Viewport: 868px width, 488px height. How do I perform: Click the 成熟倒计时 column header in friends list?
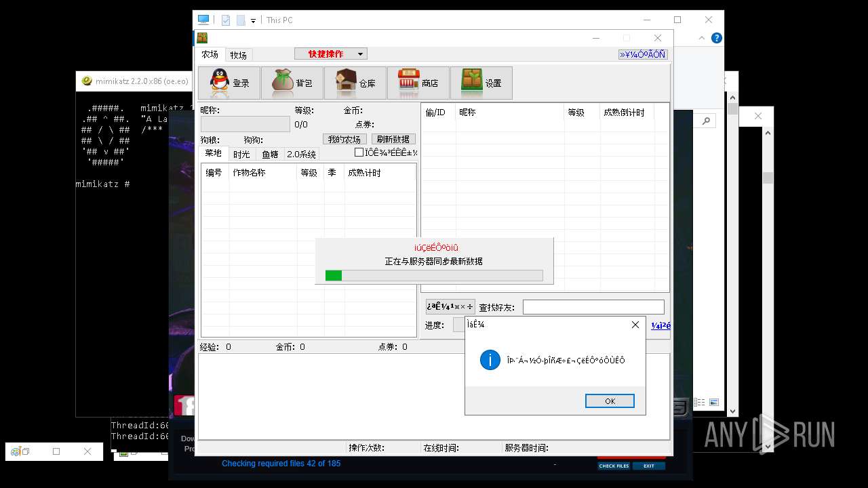point(627,112)
